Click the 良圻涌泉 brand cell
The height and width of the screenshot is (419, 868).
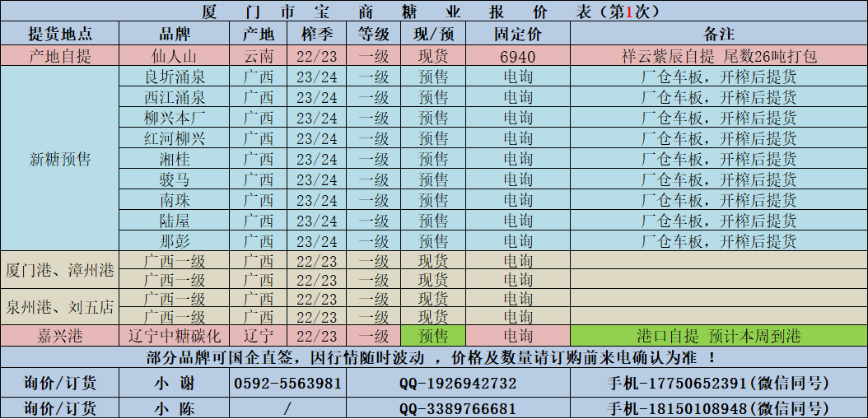(175, 77)
